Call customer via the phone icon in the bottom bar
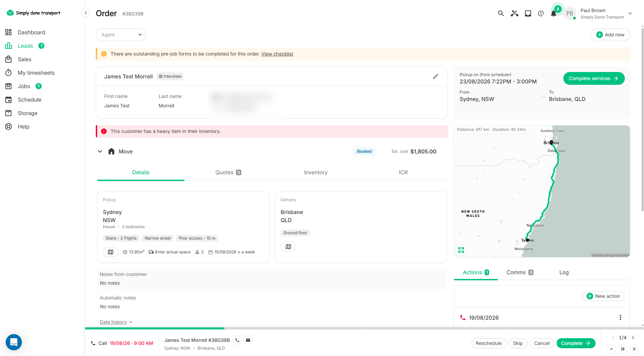 click(237, 340)
